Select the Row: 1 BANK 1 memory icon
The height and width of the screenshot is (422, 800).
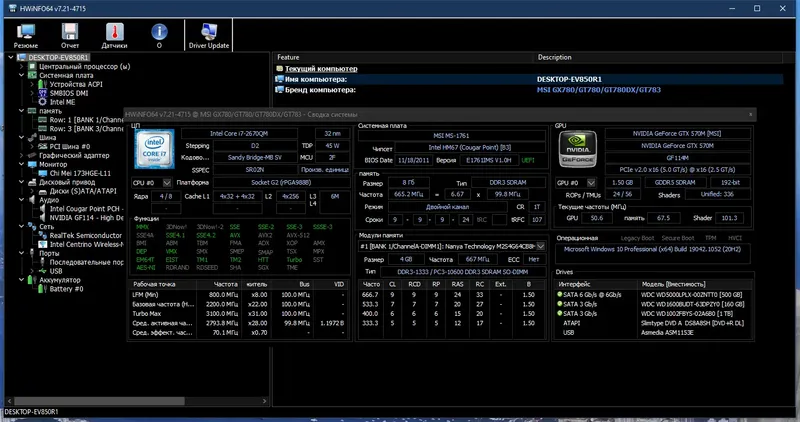tap(43, 120)
